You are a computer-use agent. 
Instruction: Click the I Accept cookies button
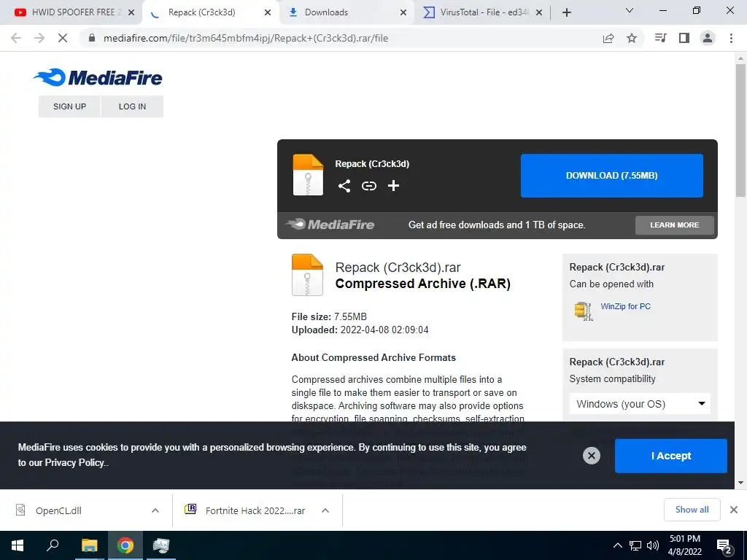(671, 456)
